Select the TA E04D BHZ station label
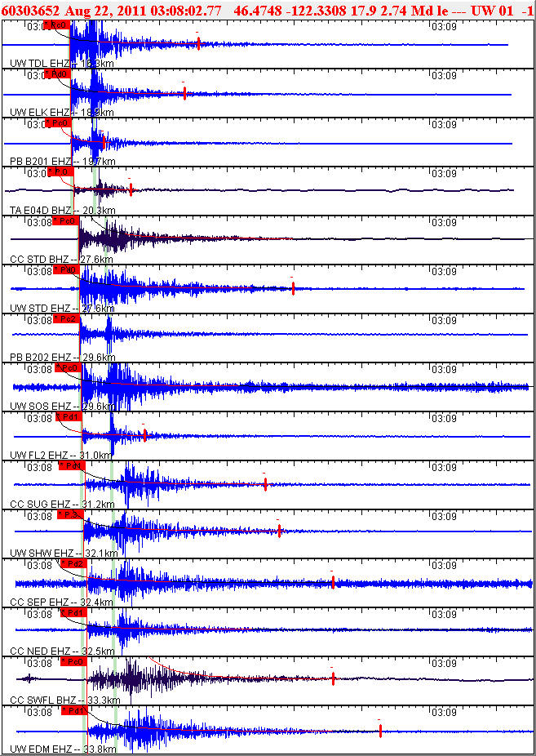The width and height of the screenshot is (536, 756). tap(63, 210)
